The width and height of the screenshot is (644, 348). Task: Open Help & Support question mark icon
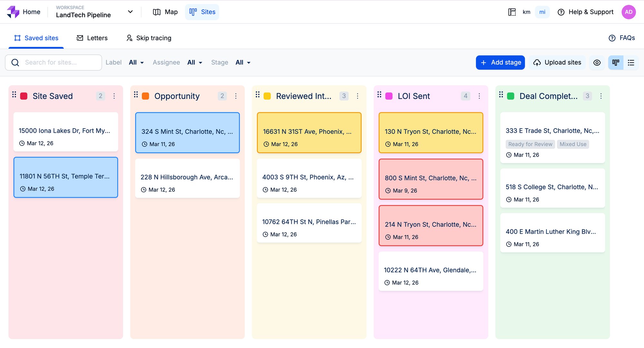click(561, 12)
